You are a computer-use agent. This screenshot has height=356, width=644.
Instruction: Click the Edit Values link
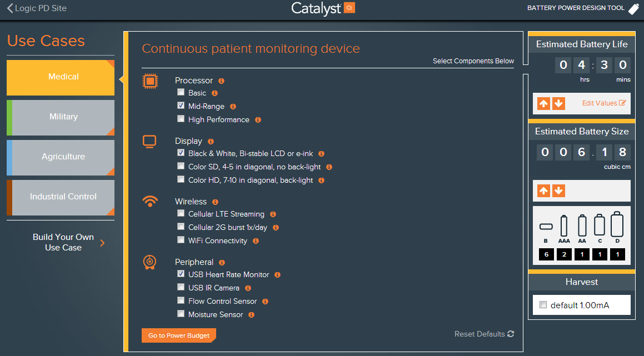click(x=603, y=103)
